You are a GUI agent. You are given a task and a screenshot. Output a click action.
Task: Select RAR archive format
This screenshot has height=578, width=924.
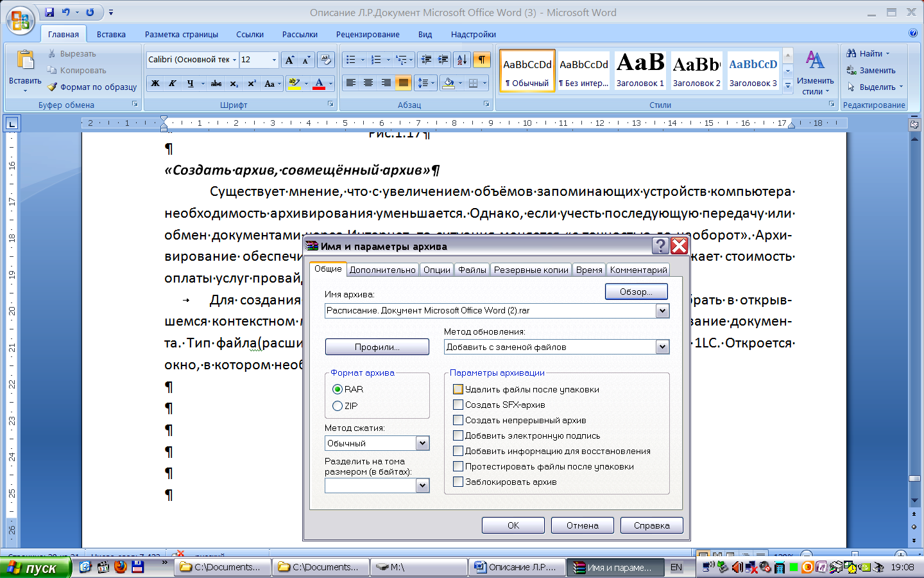pos(338,389)
